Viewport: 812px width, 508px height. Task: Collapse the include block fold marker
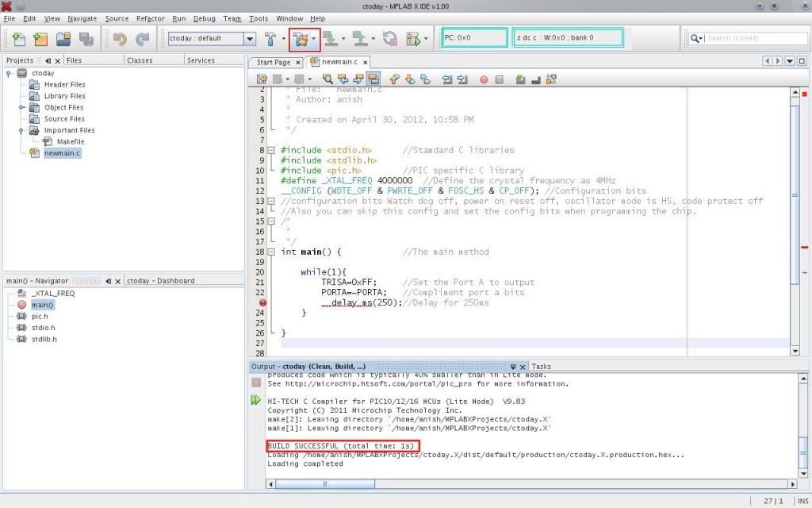click(270, 149)
